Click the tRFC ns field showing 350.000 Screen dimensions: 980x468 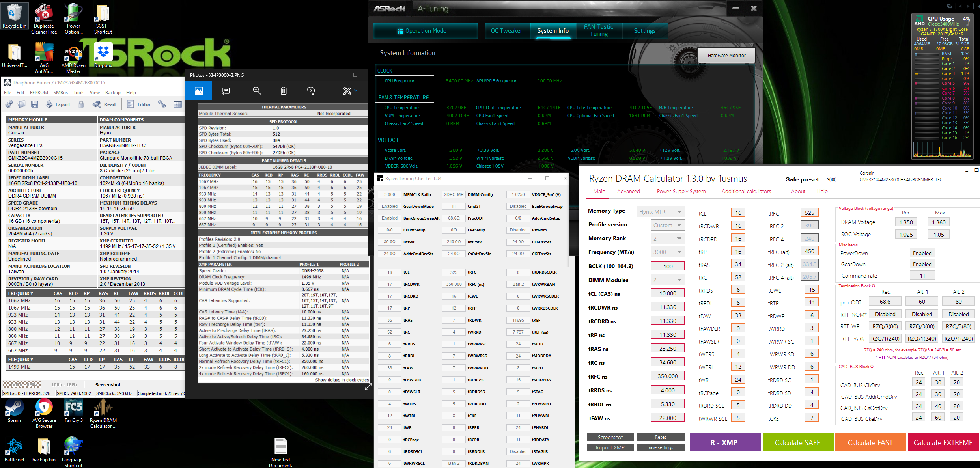tap(668, 376)
